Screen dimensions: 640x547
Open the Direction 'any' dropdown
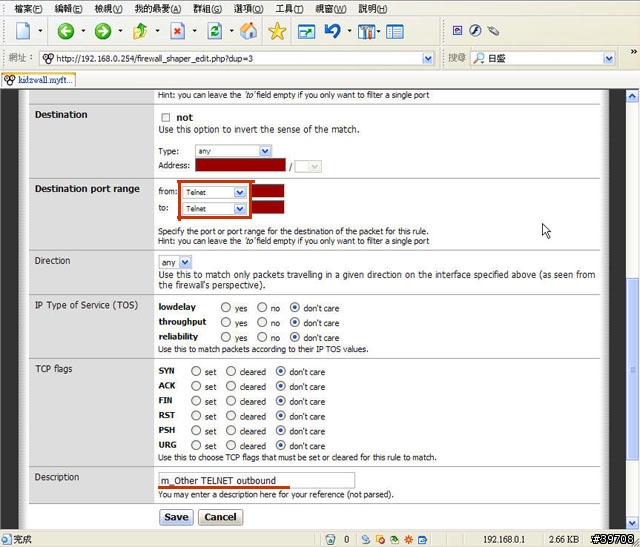point(175,262)
